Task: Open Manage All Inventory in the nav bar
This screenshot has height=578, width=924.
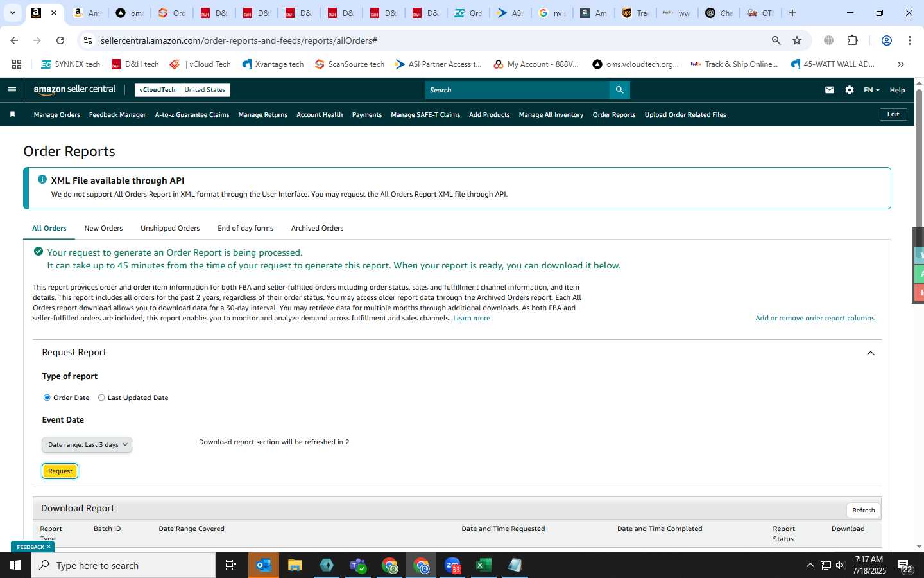Action: pos(551,115)
